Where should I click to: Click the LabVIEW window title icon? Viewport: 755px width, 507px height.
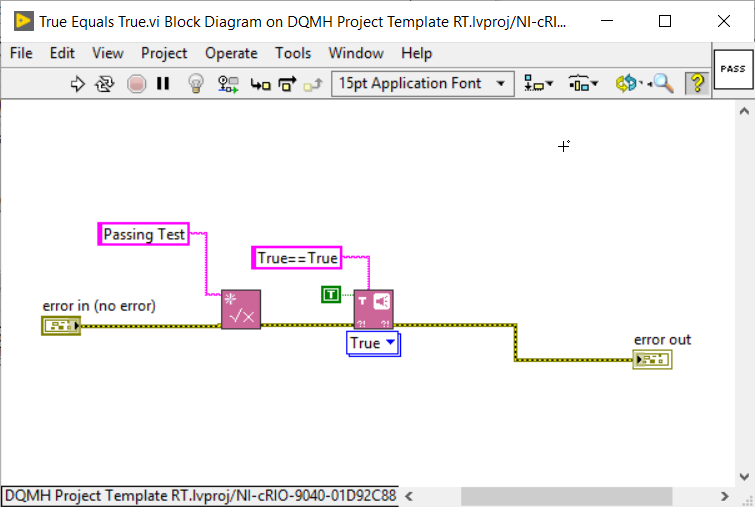click(24, 22)
